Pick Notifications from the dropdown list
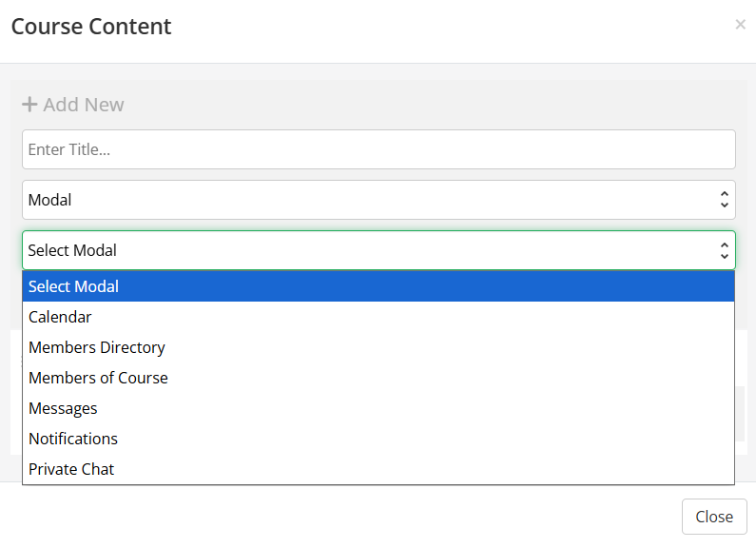The image size is (756, 548). click(73, 439)
